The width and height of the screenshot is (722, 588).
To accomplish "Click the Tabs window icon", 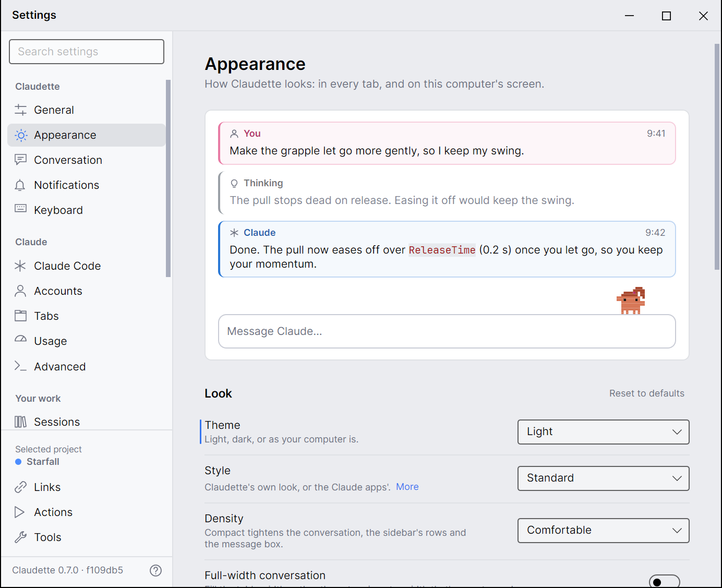I will [20, 316].
